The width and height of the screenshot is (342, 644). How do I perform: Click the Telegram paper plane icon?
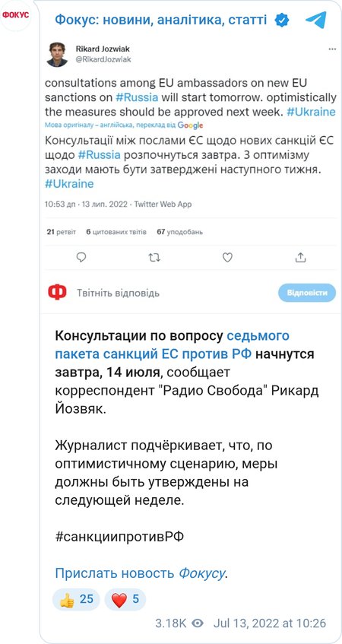(x=316, y=20)
